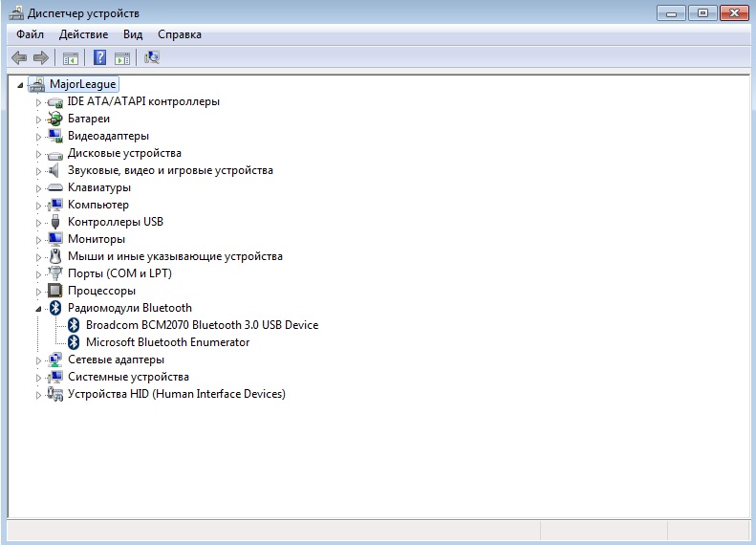Expand the Контроллеры USB node
Viewport: 756px width, 545px height.
[38, 223]
